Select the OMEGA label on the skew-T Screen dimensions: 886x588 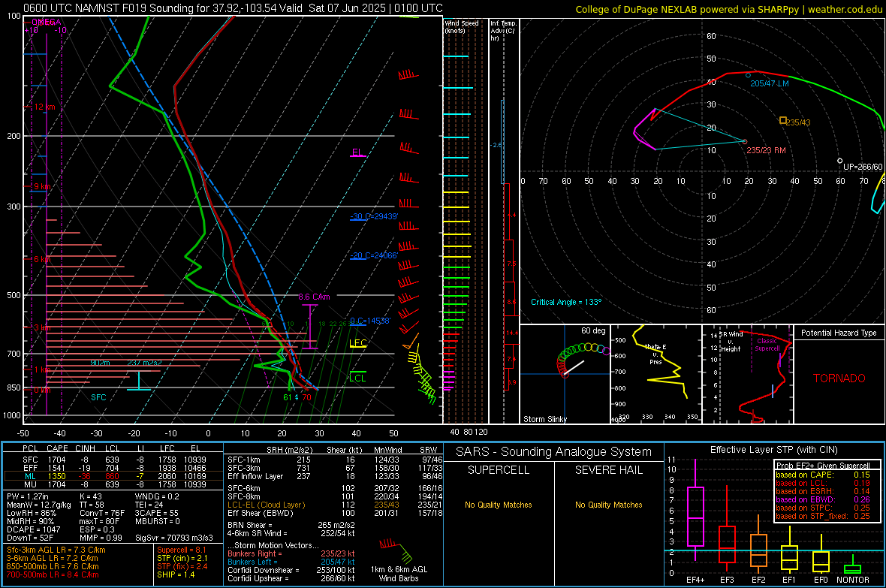point(46,22)
